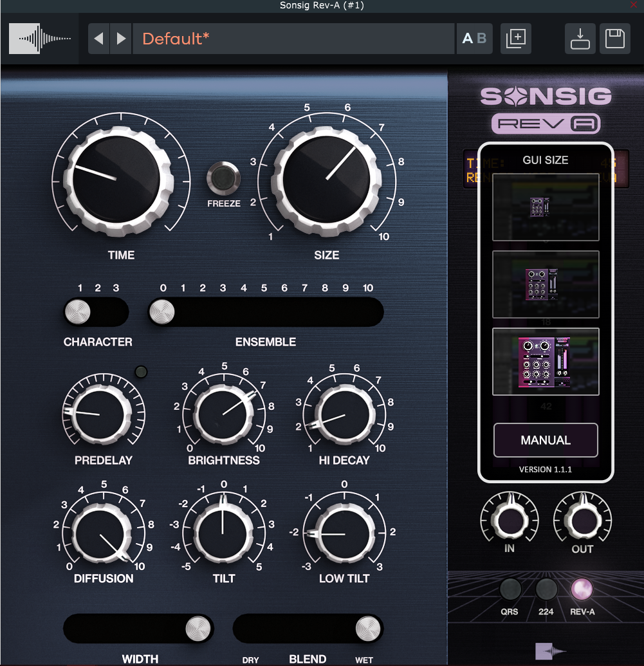Enable the REV-A mode button
This screenshot has height=666, width=644.
click(x=582, y=589)
